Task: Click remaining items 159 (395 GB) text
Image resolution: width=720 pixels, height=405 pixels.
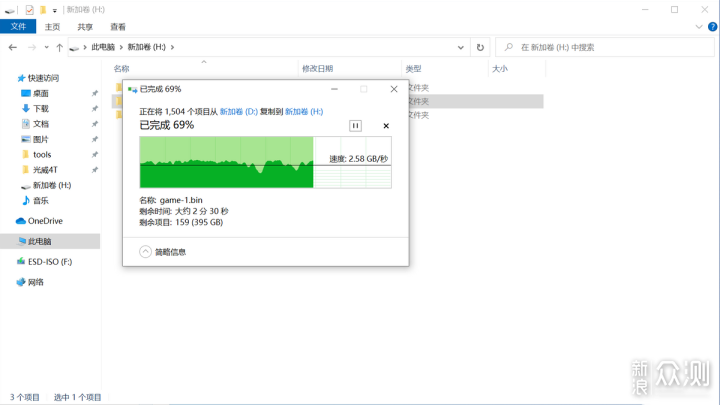Action: 199,222
